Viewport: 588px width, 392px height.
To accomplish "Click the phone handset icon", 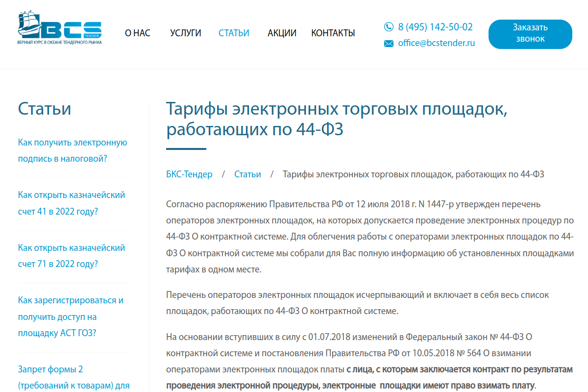I will tap(389, 27).
